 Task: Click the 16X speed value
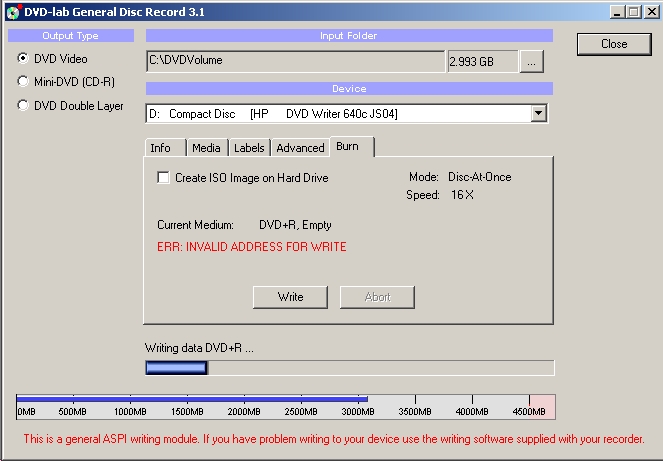point(462,195)
